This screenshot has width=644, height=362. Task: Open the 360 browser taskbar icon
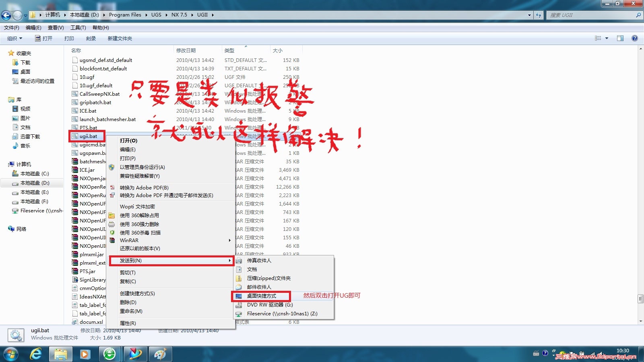coord(109,354)
